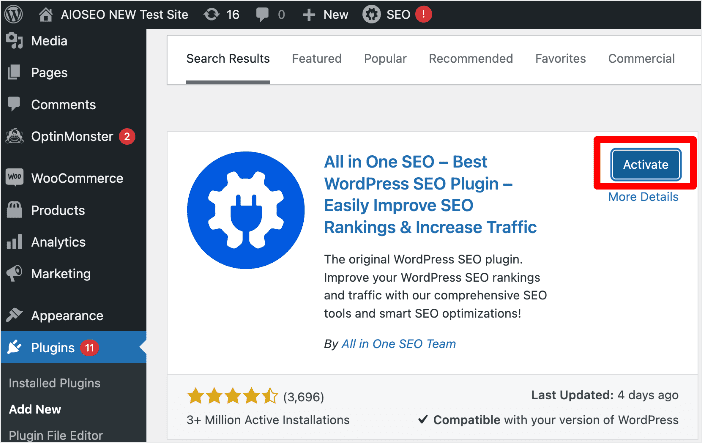Image resolution: width=702 pixels, height=443 pixels.
Task: Click the Products icon in sidebar
Action: coord(14,210)
